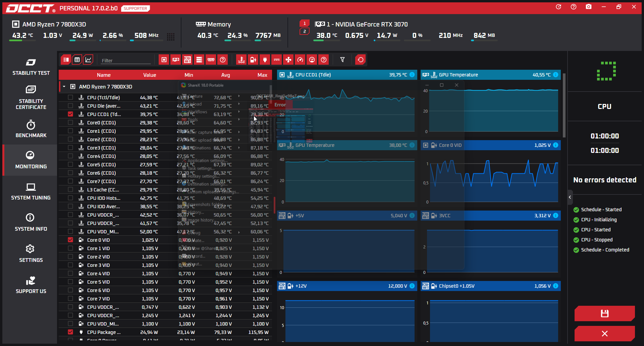
Task: Toggle the temperature sensor type filter
Action: point(241,60)
